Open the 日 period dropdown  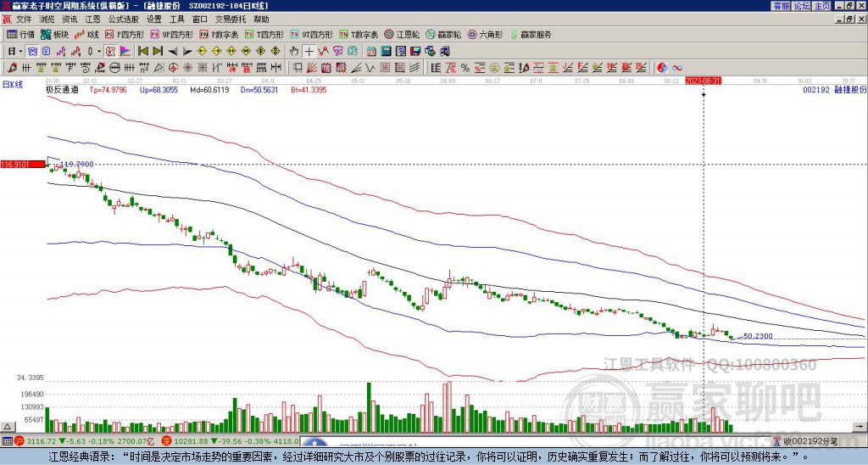click(15, 52)
